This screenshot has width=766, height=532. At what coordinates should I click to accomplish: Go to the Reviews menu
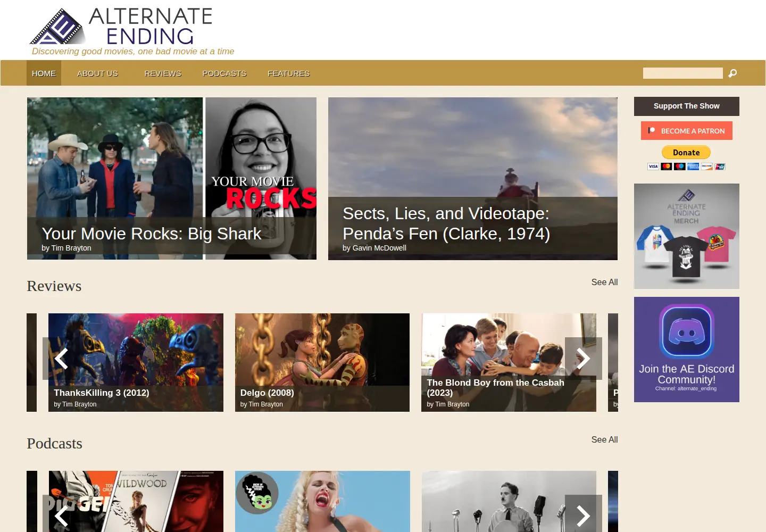point(163,73)
